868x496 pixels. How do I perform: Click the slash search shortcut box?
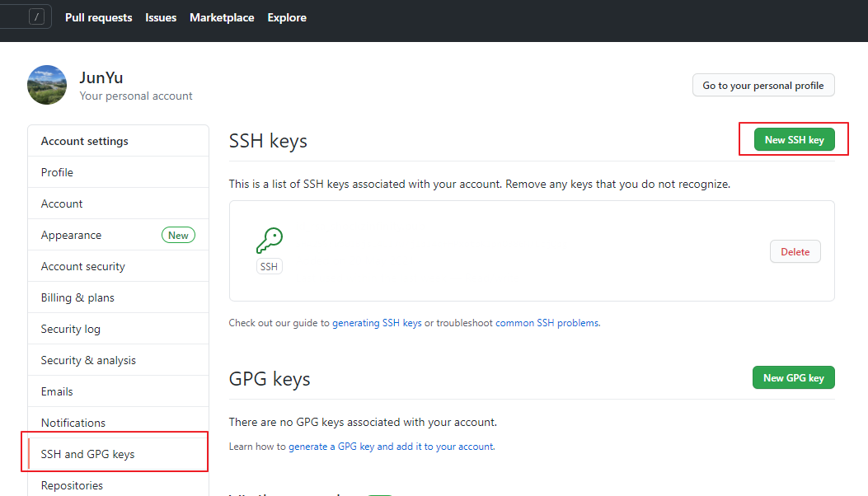[36, 17]
